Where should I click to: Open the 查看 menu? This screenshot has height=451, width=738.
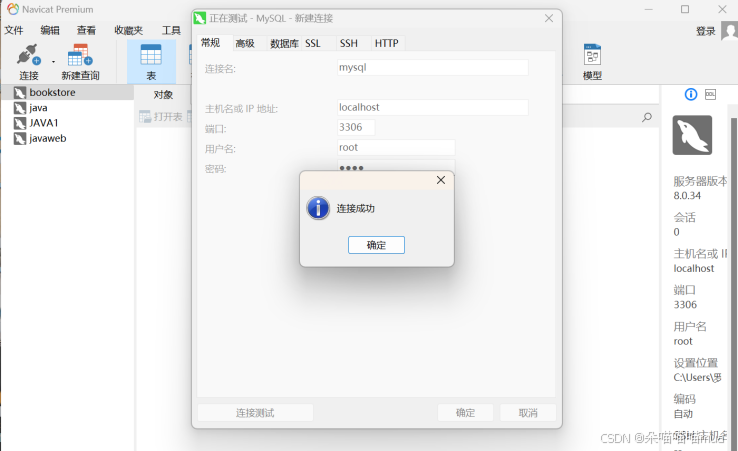[x=86, y=31]
